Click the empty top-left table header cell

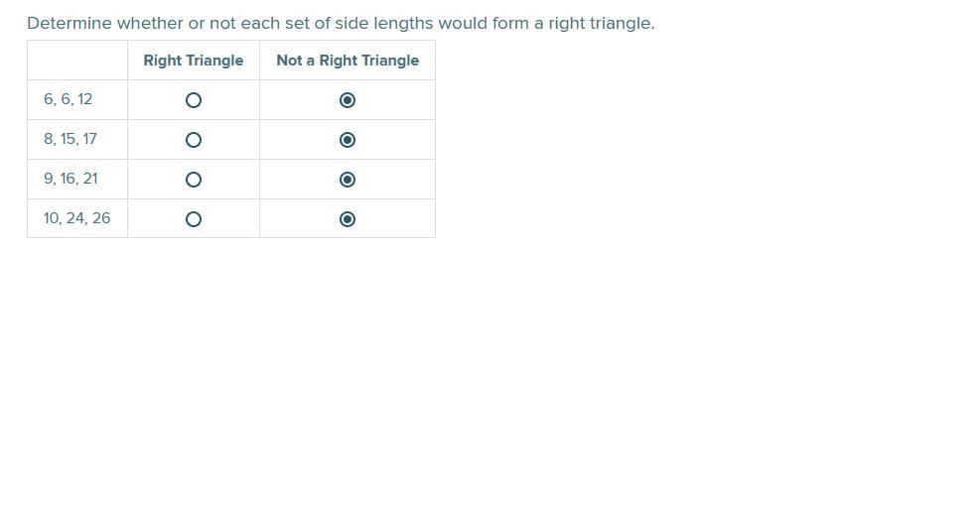click(x=77, y=60)
